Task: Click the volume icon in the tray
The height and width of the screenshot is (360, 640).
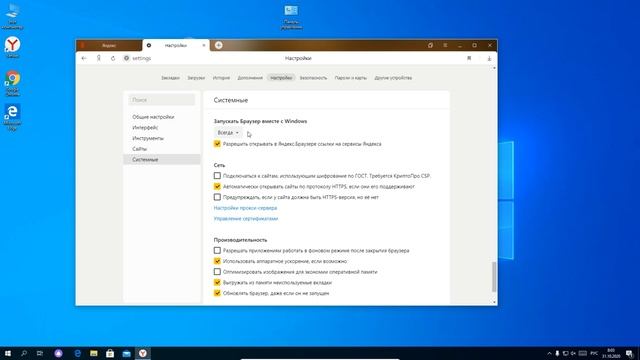Action: (573, 353)
